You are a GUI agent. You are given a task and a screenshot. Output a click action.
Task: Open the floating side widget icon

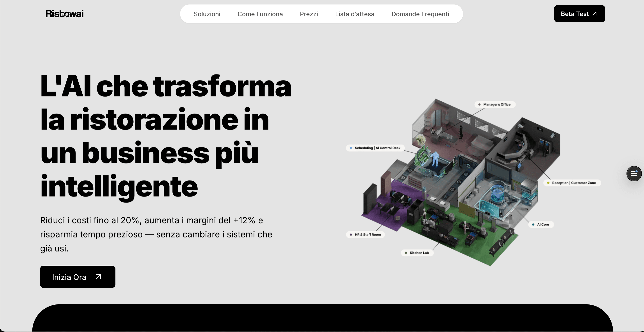pos(634,173)
